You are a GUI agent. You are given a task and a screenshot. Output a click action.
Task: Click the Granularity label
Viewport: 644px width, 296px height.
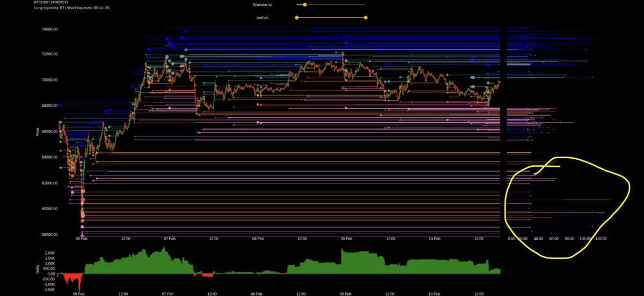pyautogui.click(x=262, y=4)
